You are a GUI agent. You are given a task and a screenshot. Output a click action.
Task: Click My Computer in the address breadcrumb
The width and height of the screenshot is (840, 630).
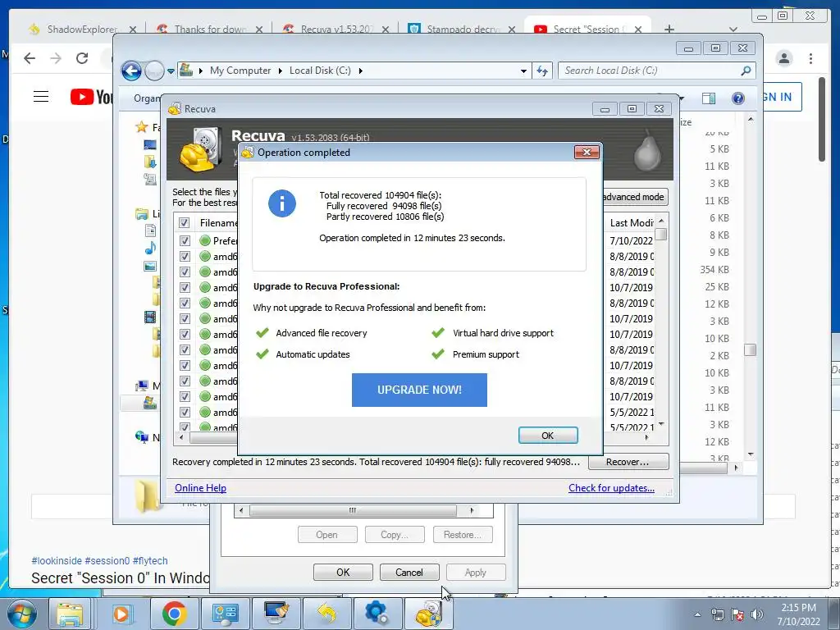[240, 71]
